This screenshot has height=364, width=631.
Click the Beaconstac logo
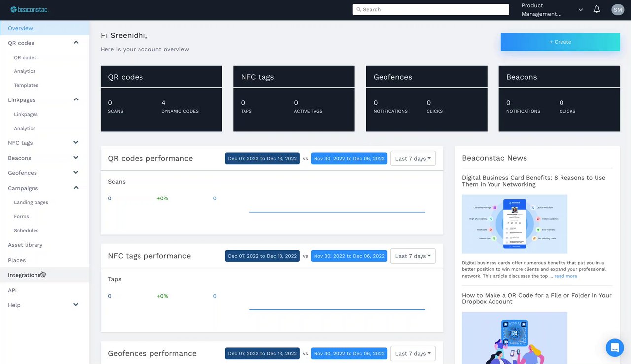tap(29, 9)
